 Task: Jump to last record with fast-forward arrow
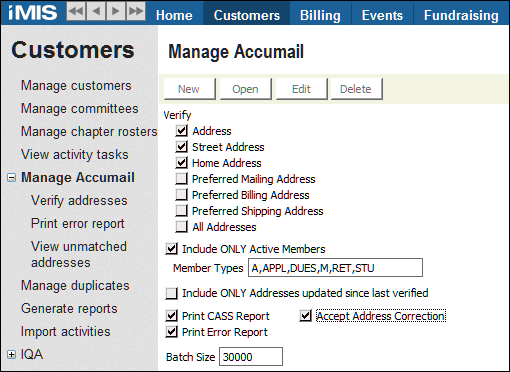[136, 11]
